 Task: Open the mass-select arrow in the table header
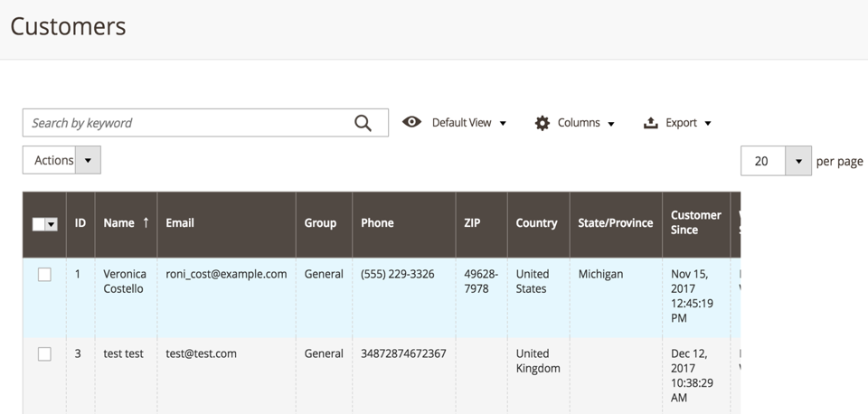click(x=52, y=224)
